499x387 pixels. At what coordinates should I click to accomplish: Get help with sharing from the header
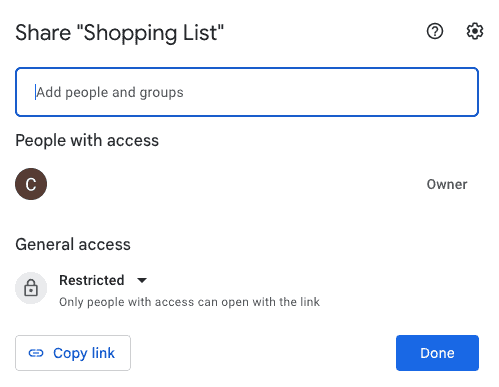click(435, 31)
